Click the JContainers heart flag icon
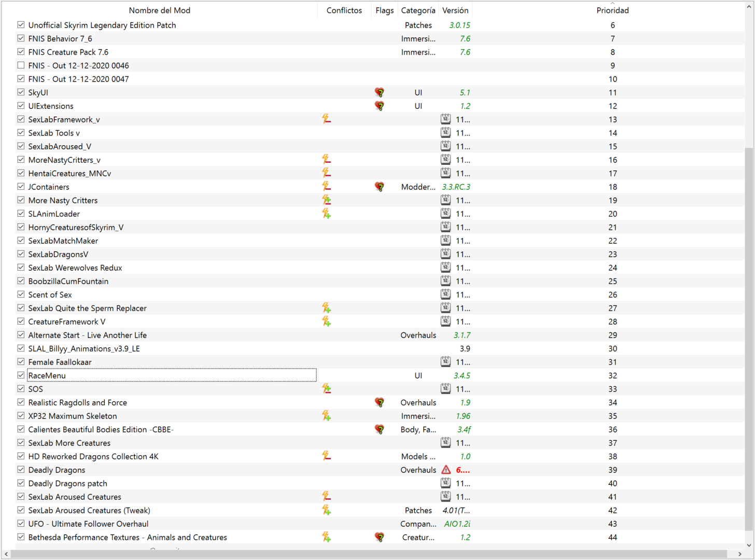Viewport: 755px width, 560px height. [x=380, y=187]
